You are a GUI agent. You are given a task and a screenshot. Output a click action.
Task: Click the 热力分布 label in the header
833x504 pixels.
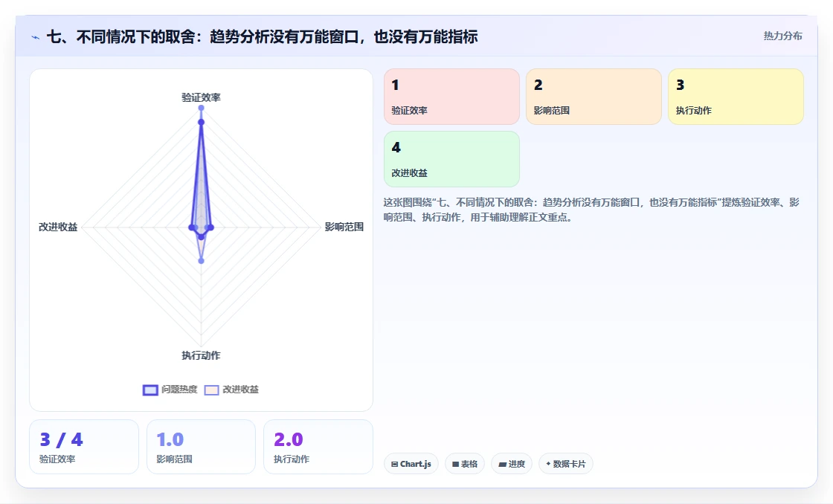(782, 36)
